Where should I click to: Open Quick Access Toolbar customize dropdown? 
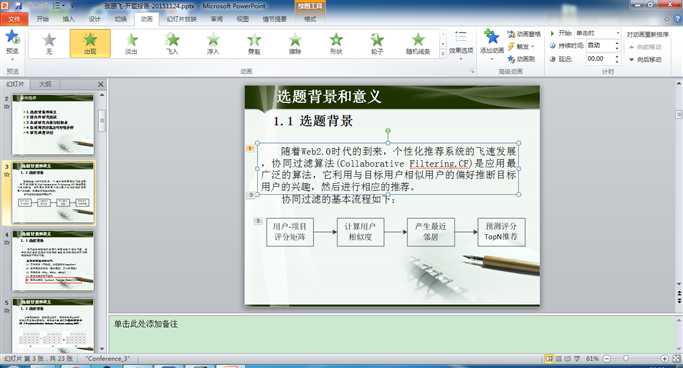[72, 6]
